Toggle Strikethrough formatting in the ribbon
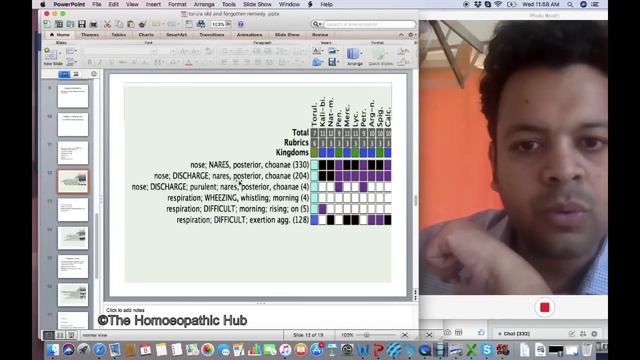This screenshot has width=640, height=360. tap(122, 62)
